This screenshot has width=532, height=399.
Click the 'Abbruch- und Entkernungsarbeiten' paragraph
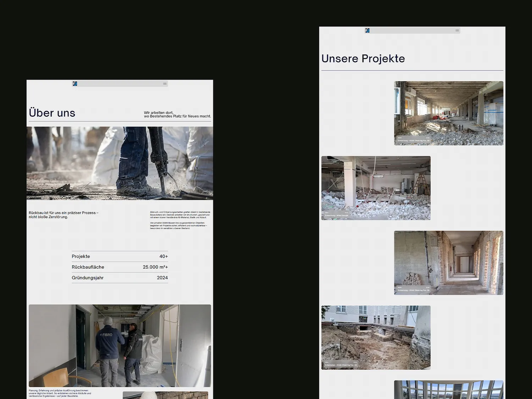[x=180, y=215]
